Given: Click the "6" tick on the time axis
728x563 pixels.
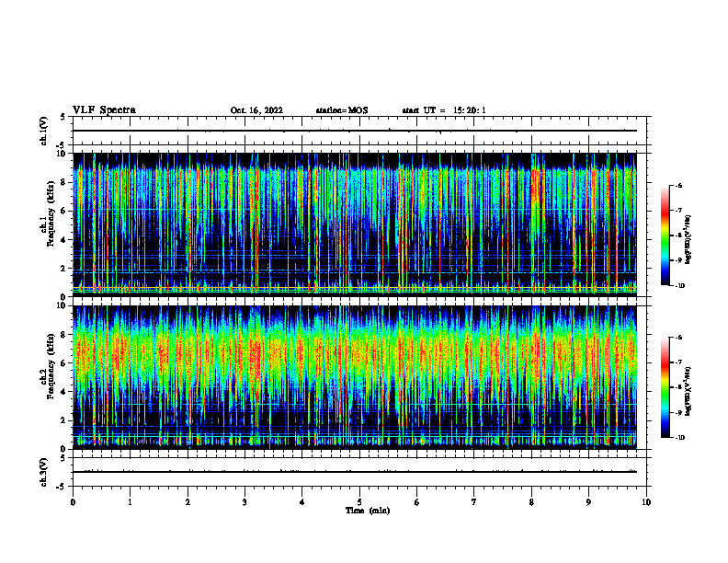Looking at the screenshot, I should [417, 502].
